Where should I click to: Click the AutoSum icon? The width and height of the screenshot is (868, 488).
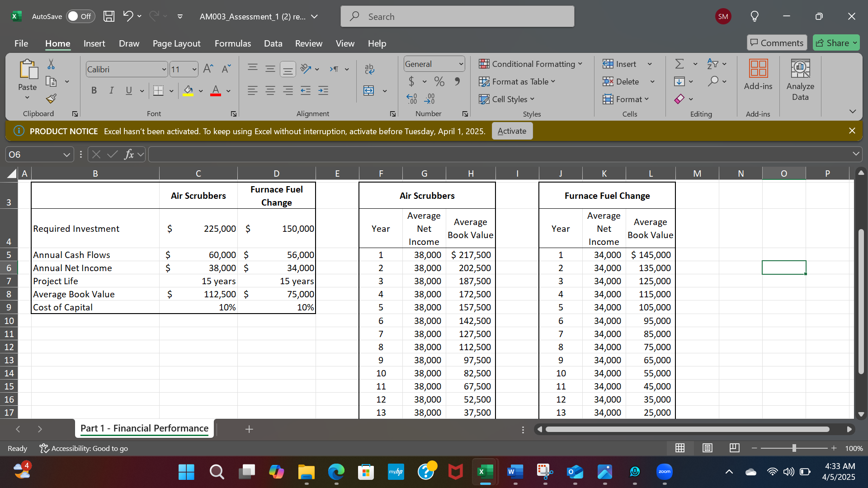[x=680, y=64]
